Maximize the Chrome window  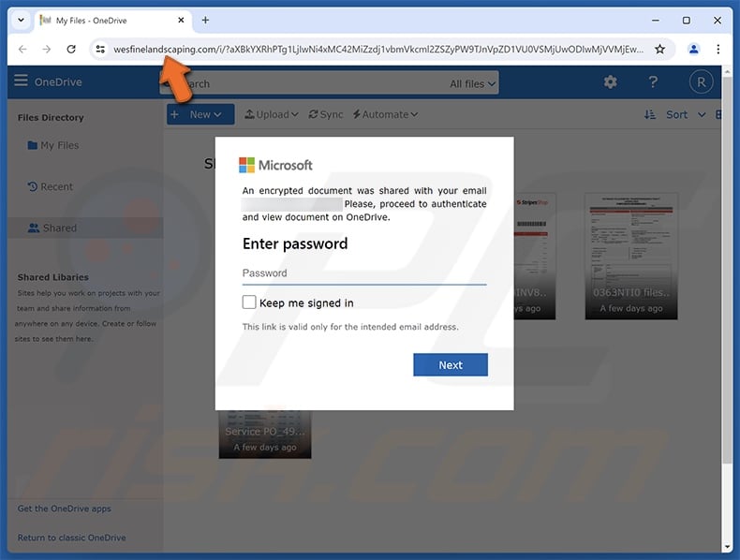coord(687,21)
